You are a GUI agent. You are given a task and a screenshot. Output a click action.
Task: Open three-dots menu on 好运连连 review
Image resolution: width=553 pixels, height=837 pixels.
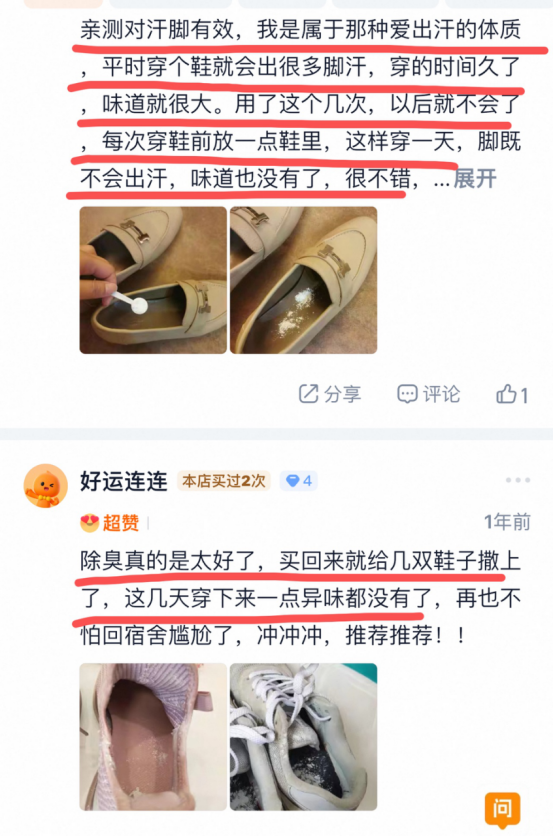coord(518,480)
